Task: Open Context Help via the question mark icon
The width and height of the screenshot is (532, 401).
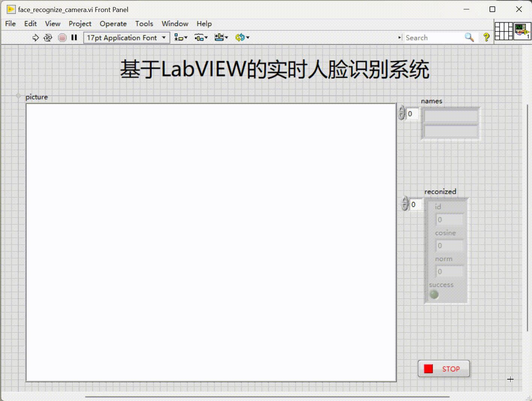Action: (x=486, y=38)
